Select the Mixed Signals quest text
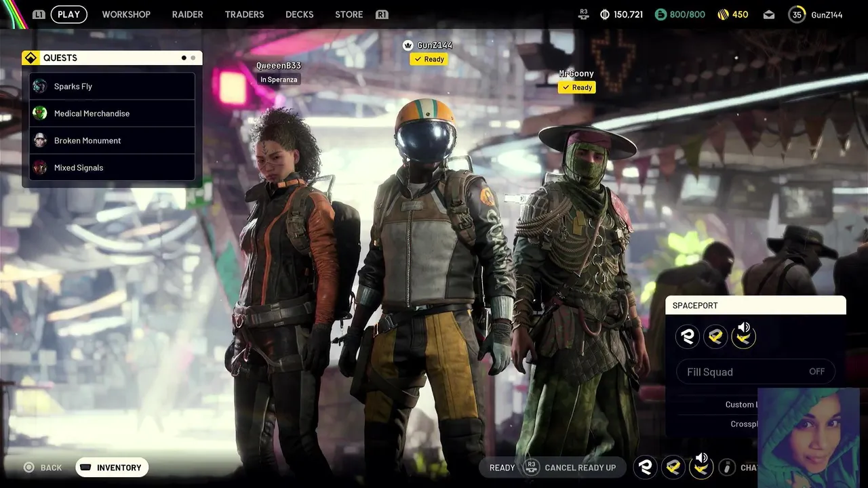The width and height of the screenshot is (868, 488). 79,167
